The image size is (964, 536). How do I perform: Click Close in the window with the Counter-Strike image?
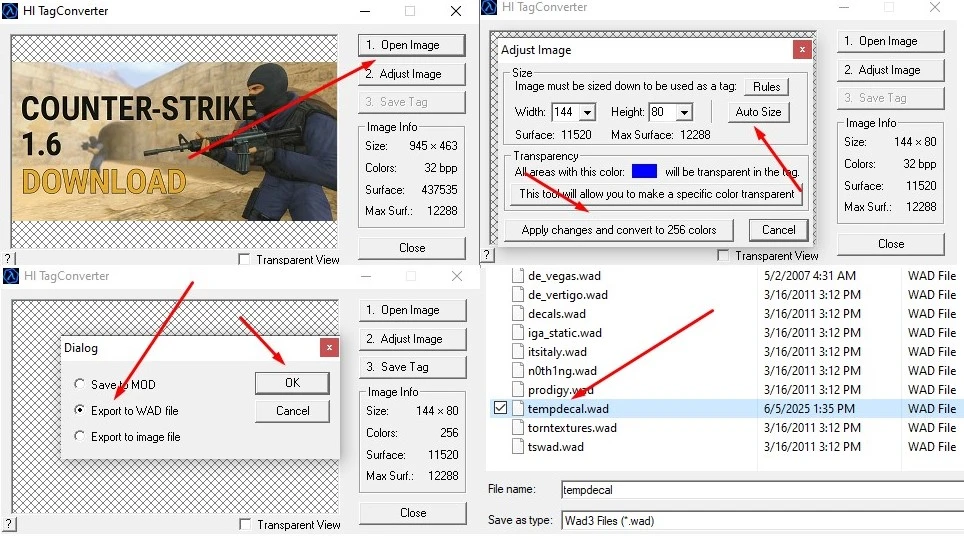pos(411,248)
